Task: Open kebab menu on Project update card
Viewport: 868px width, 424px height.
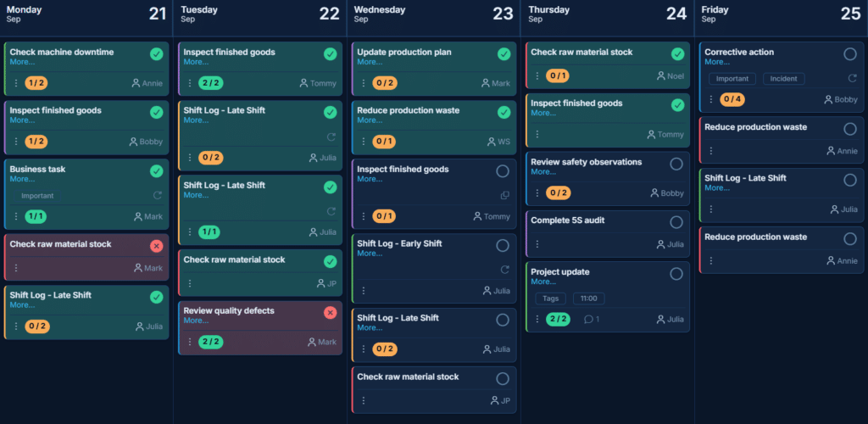Action: pyautogui.click(x=537, y=320)
